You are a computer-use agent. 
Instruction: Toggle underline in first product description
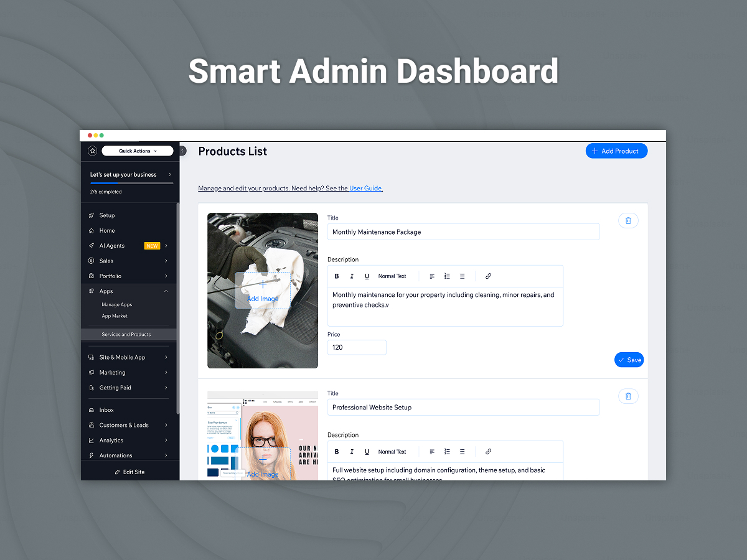367,276
